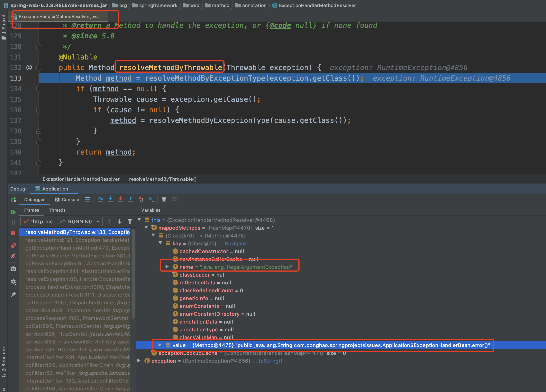Select the annotationType = null field
The height and width of the screenshot is (392, 546).
pos(203,329)
